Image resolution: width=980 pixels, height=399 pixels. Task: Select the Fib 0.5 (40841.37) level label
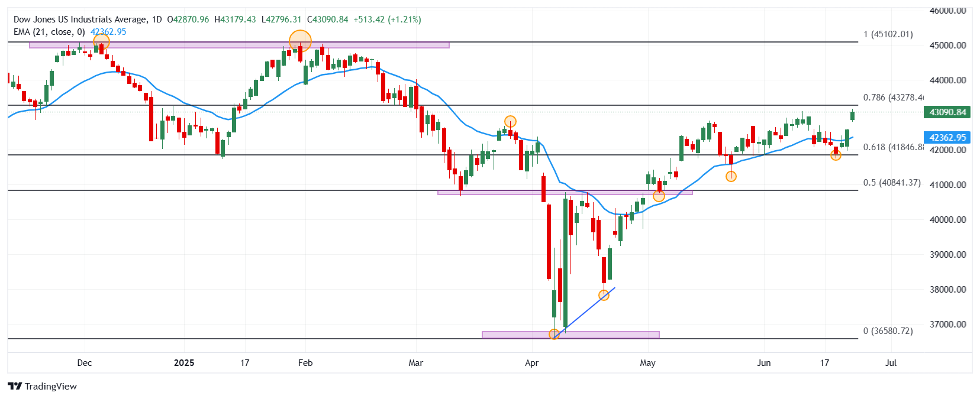[892, 183]
